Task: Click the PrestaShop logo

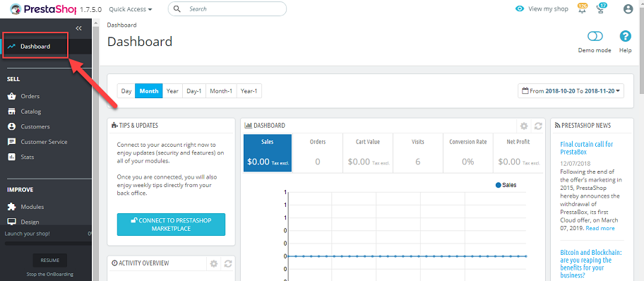Action: pyautogui.click(x=44, y=8)
